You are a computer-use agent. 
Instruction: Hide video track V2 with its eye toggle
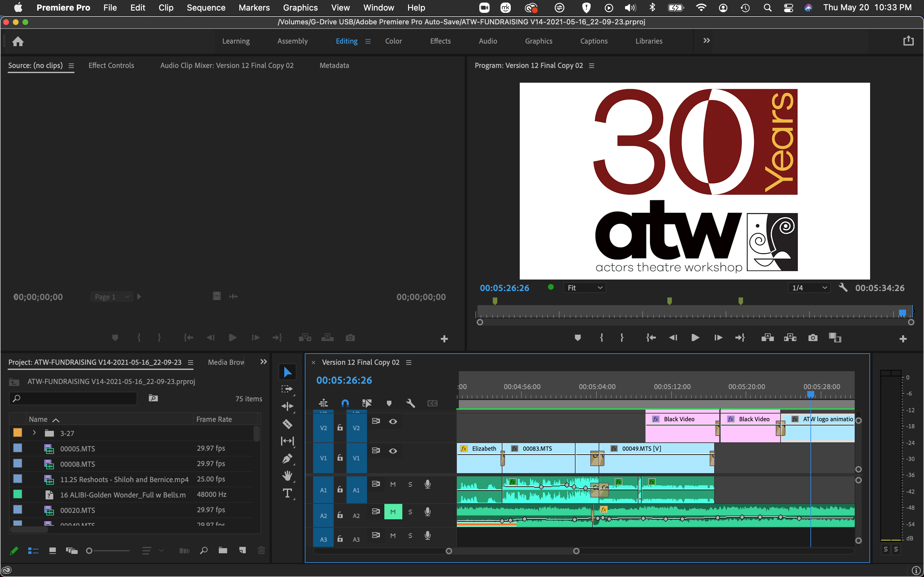pyautogui.click(x=393, y=421)
